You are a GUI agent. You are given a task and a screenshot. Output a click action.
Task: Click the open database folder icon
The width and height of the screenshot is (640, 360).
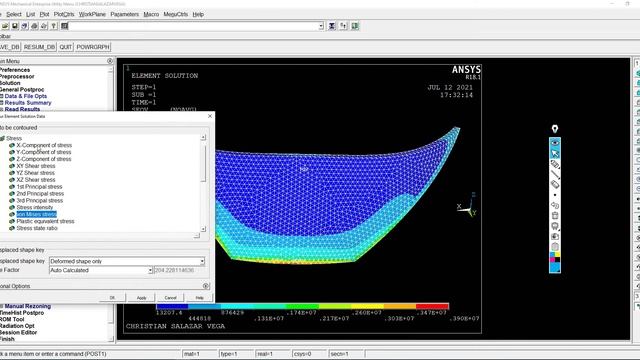(5, 26)
